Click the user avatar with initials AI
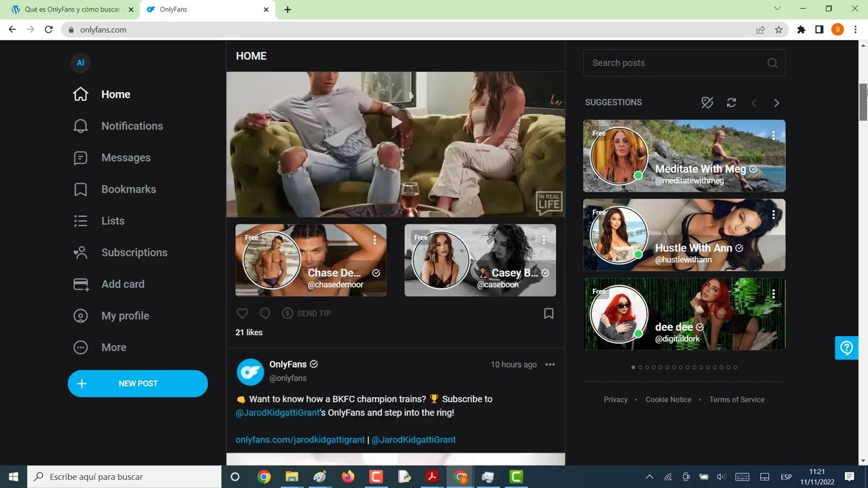868x488 pixels. [x=80, y=63]
